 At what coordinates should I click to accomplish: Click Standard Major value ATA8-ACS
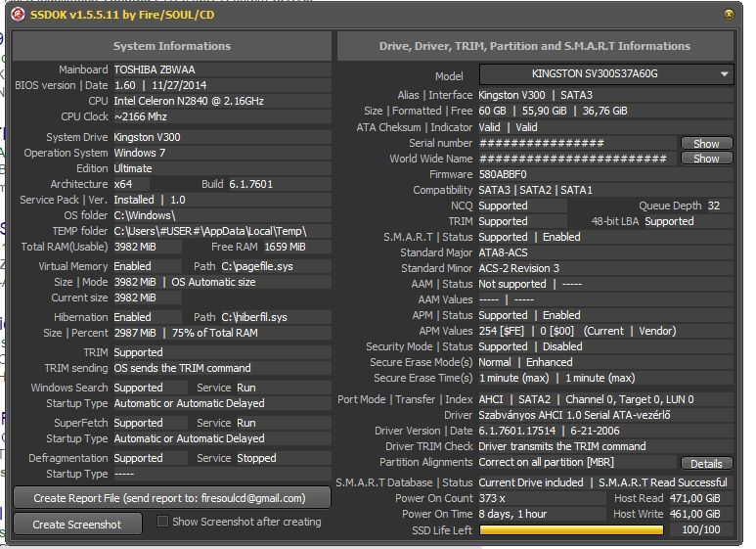tap(503, 252)
